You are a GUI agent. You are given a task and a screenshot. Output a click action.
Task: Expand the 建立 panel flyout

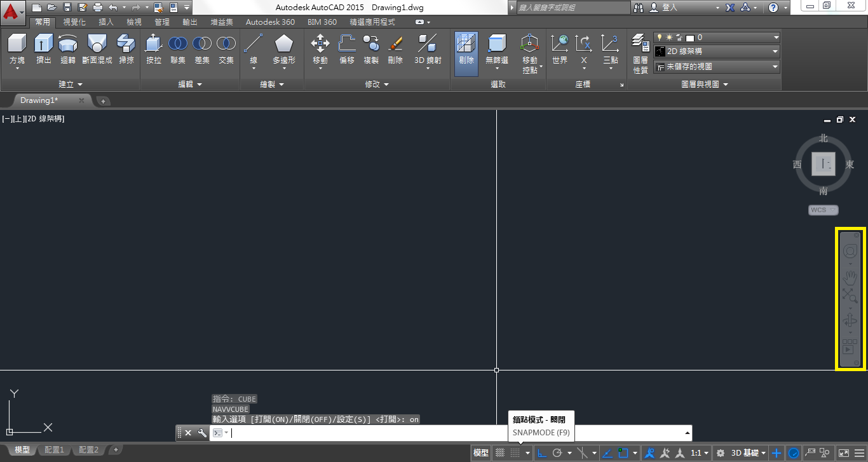[x=71, y=84]
